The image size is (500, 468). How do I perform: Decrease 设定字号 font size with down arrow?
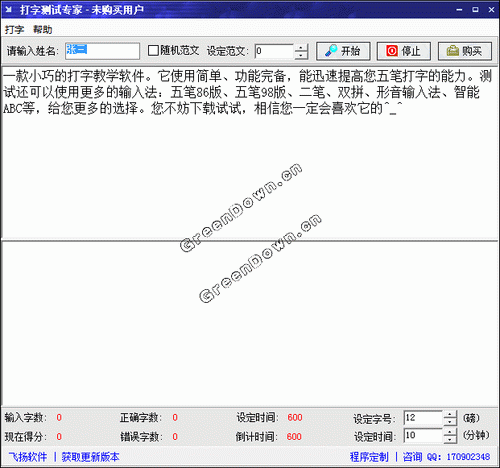coord(450,421)
